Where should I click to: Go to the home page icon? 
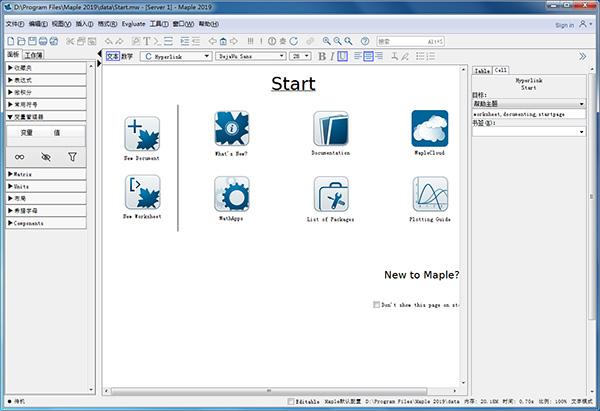coord(223,41)
